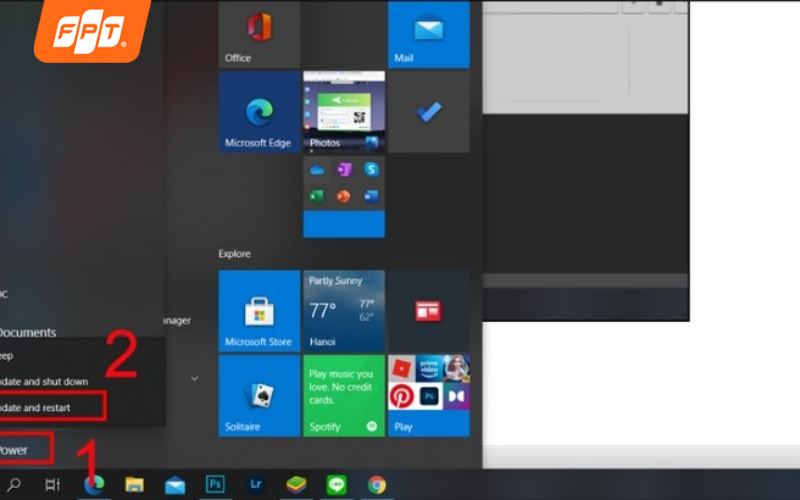
Task: Open the LINE app from the taskbar
Action: click(x=336, y=484)
